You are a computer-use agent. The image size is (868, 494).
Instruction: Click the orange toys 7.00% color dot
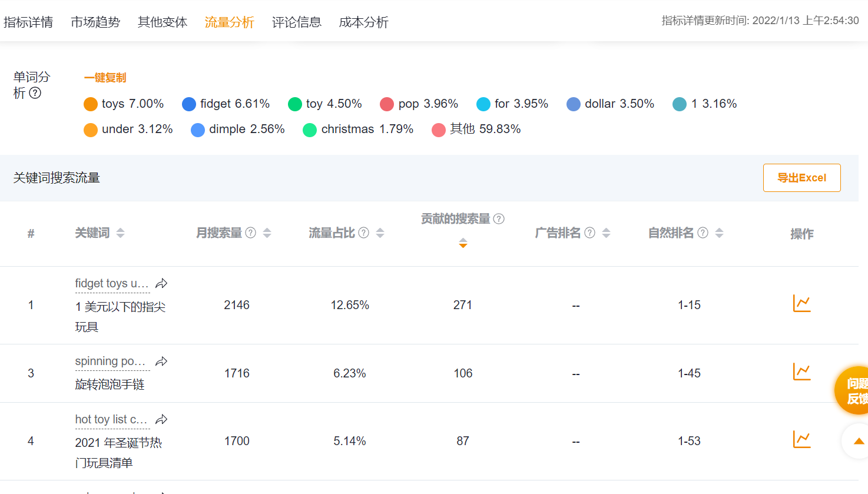tap(91, 104)
